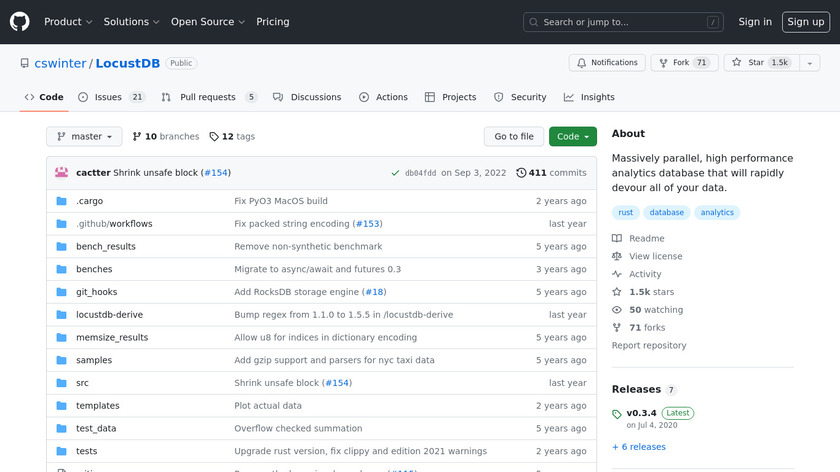Click the analytics topic tag

[x=717, y=213]
